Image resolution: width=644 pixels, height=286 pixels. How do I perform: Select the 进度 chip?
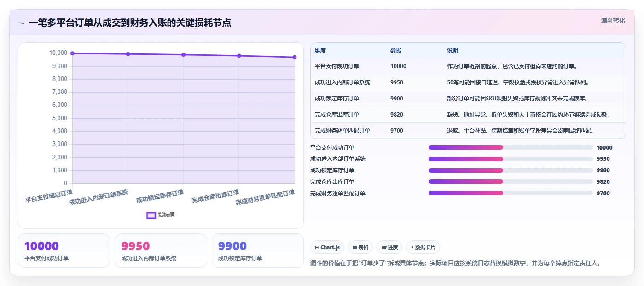(x=389, y=247)
